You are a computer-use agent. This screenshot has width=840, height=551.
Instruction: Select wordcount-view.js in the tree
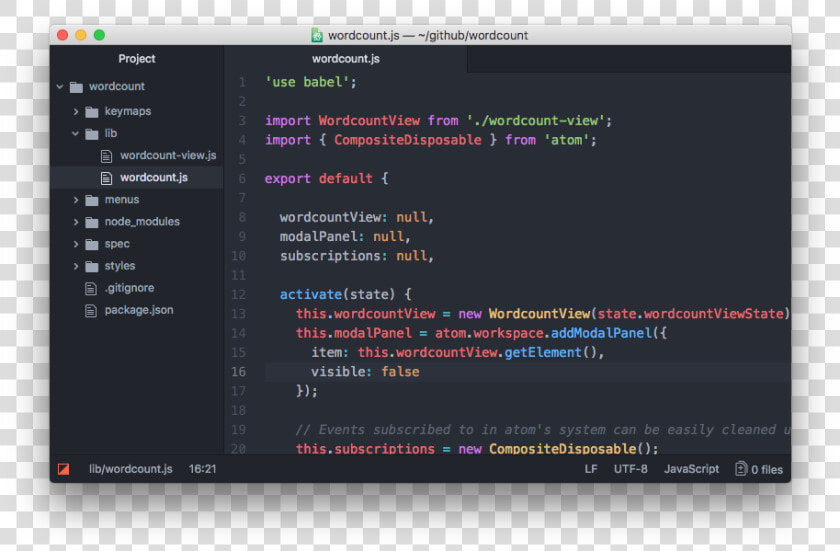pos(168,155)
